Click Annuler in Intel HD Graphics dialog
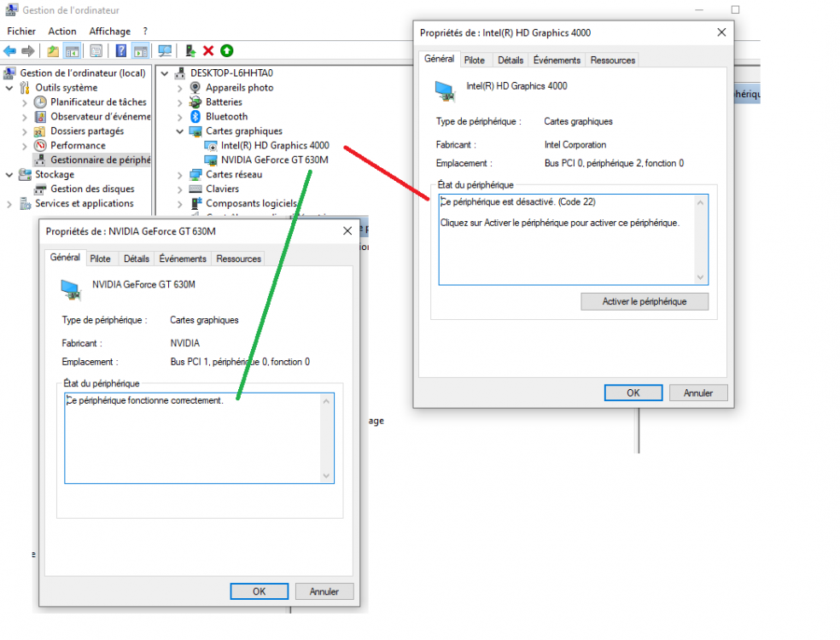 (x=698, y=393)
